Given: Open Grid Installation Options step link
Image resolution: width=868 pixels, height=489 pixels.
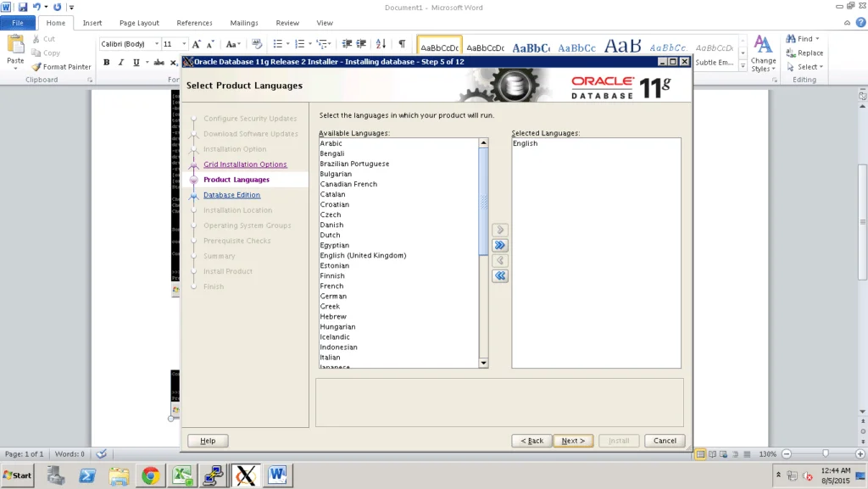Looking at the screenshot, I should 245,164.
